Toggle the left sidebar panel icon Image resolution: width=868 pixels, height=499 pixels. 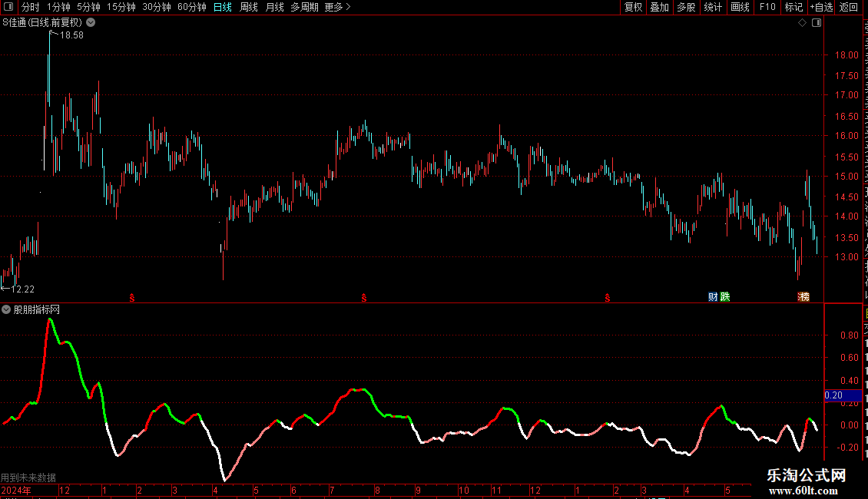click(8, 7)
